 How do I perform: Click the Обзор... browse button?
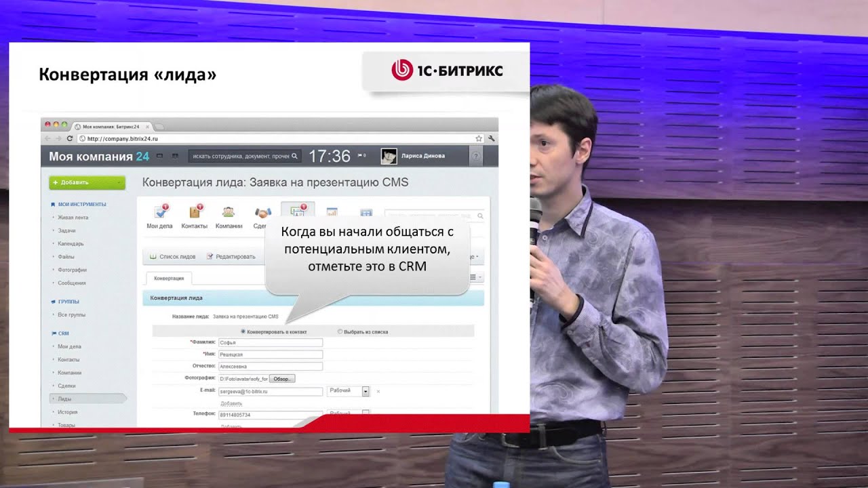click(x=282, y=378)
